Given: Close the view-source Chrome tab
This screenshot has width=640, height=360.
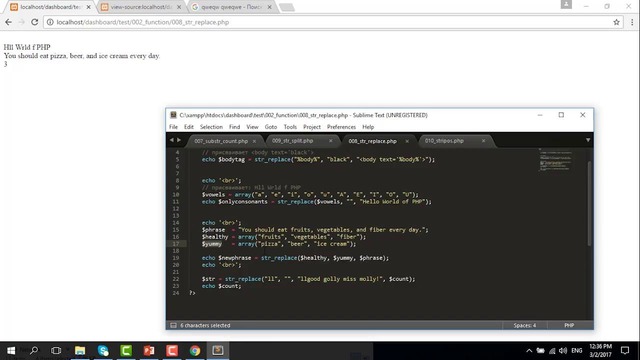Looking at the screenshot, I should coord(179,7).
